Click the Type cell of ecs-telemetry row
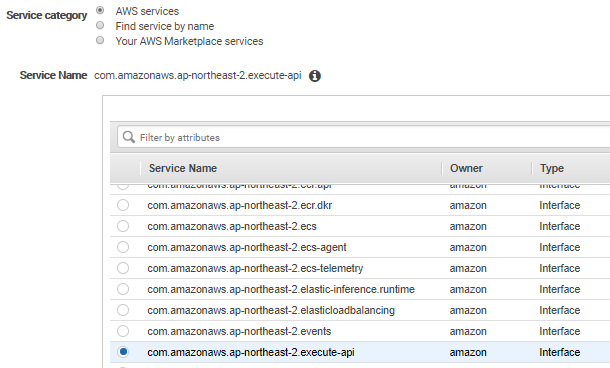 pyautogui.click(x=559, y=268)
